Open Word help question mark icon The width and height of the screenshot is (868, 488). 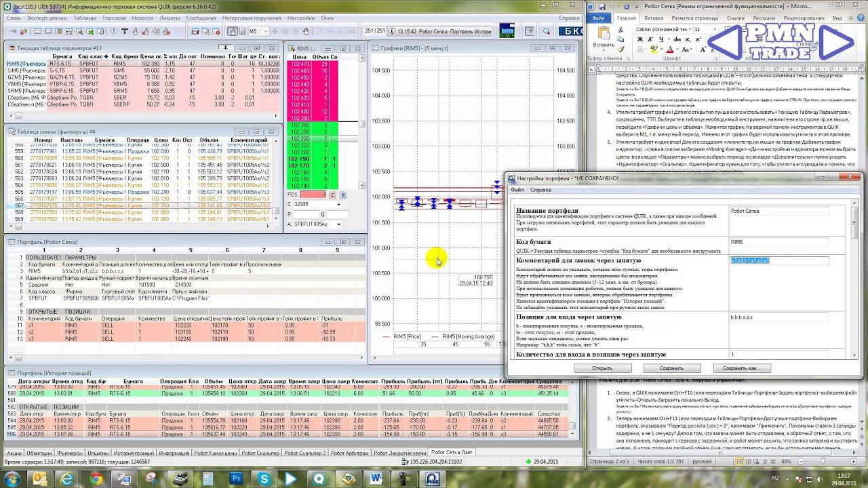860,18
